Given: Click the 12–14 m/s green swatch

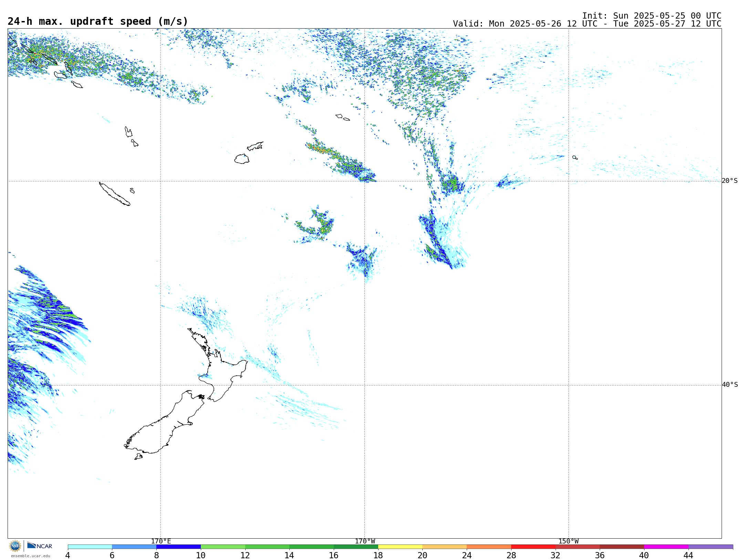Looking at the screenshot, I should (267, 547).
